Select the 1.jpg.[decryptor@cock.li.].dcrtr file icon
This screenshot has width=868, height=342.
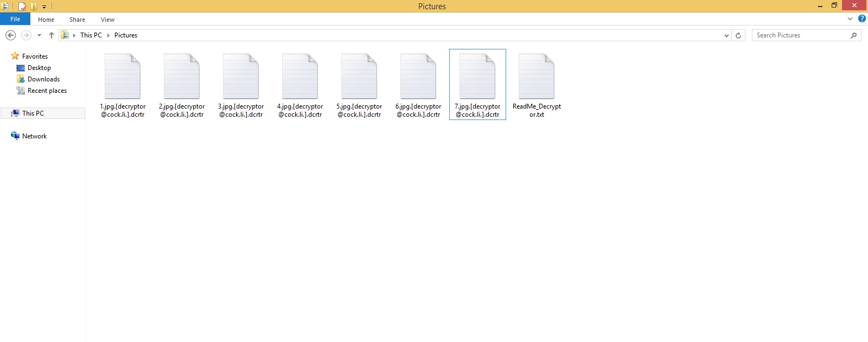tap(123, 76)
